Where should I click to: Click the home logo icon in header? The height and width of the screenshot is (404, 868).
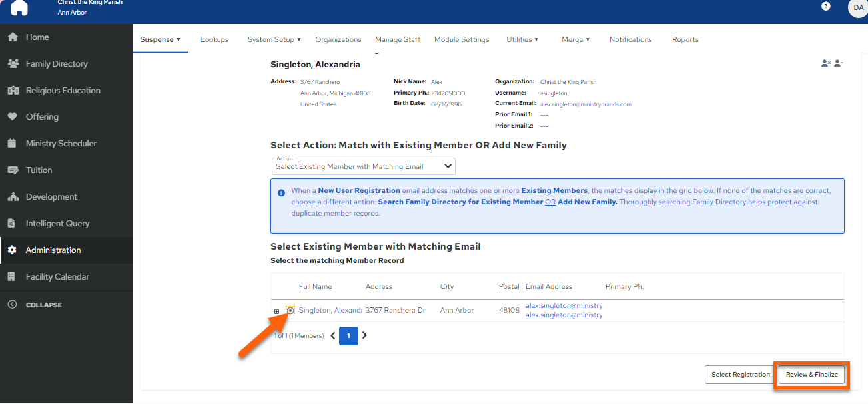tap(19, 7)
